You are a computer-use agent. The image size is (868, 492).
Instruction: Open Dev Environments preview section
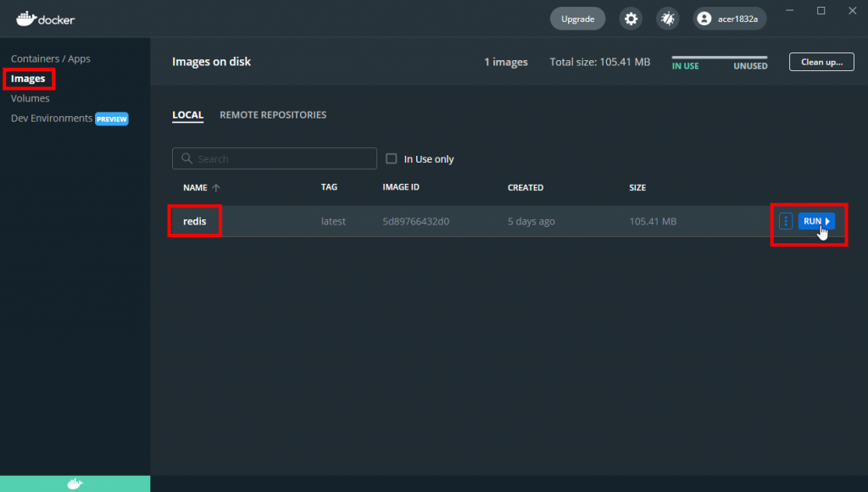(x=52, y=119)
